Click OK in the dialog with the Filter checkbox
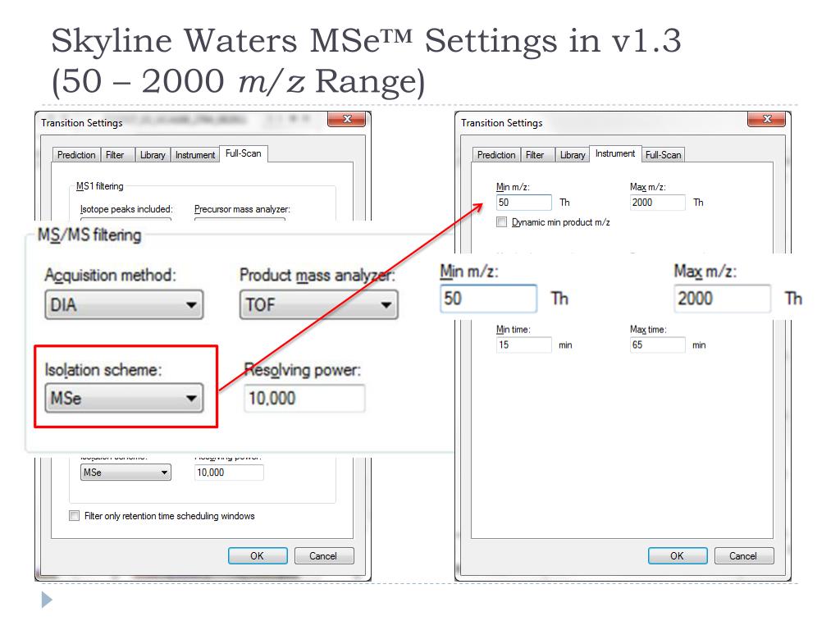 [x=257, y=556]
